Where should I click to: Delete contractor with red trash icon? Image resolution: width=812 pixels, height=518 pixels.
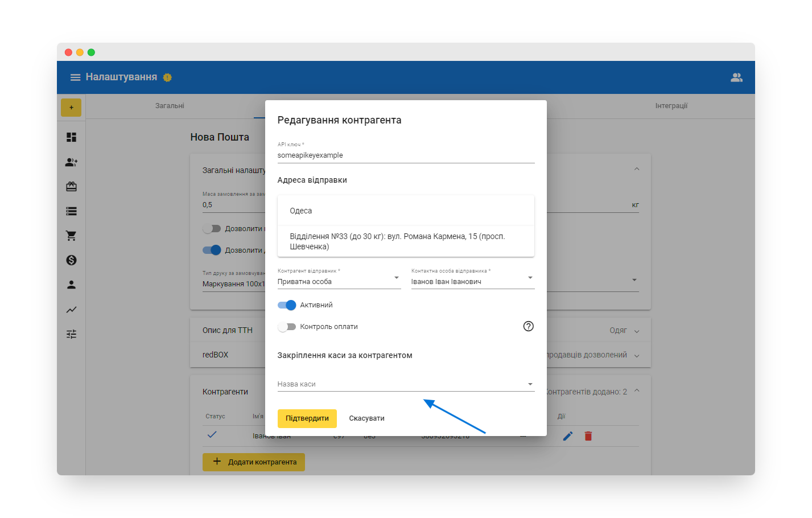point(588,436)
